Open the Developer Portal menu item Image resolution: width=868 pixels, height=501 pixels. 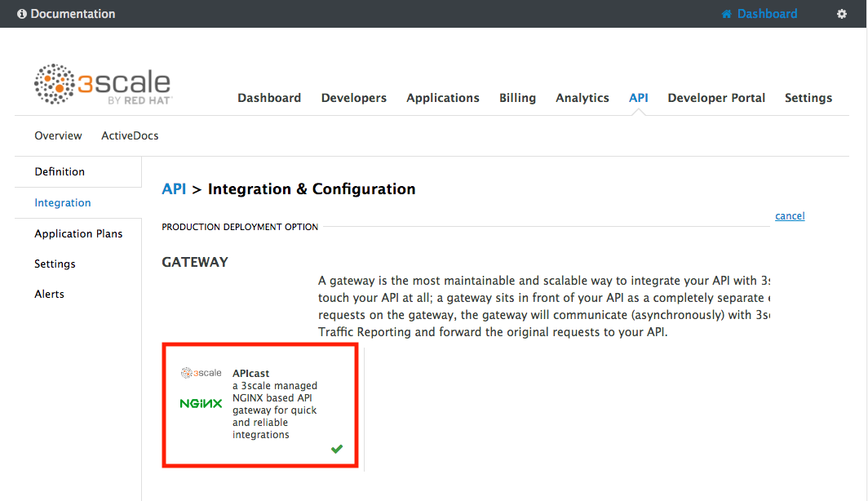(x=716, y=98)
